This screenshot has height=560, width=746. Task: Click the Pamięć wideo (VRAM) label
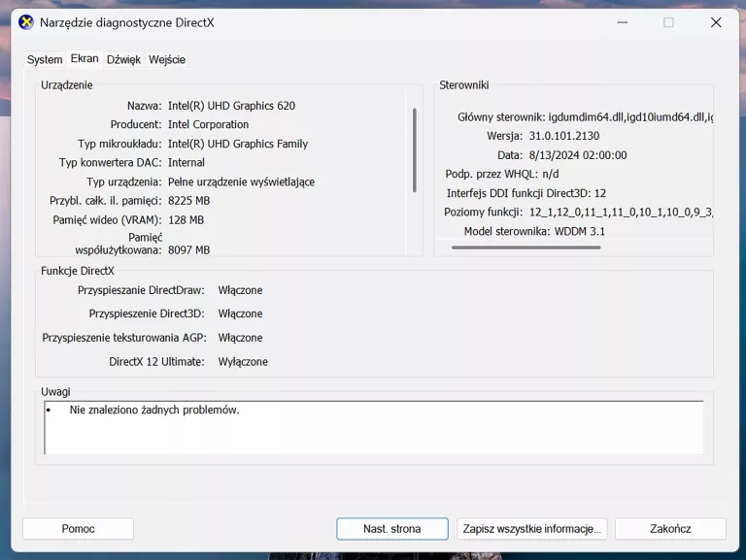(x=107, y=220)
